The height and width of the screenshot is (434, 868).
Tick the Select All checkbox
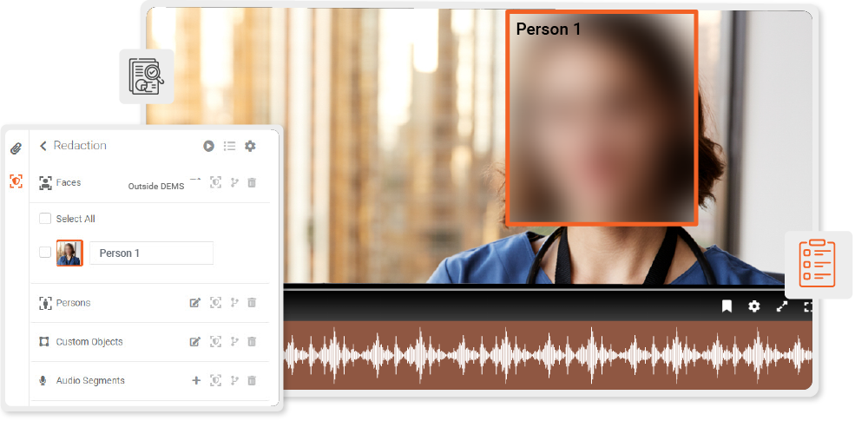point(45,219)
